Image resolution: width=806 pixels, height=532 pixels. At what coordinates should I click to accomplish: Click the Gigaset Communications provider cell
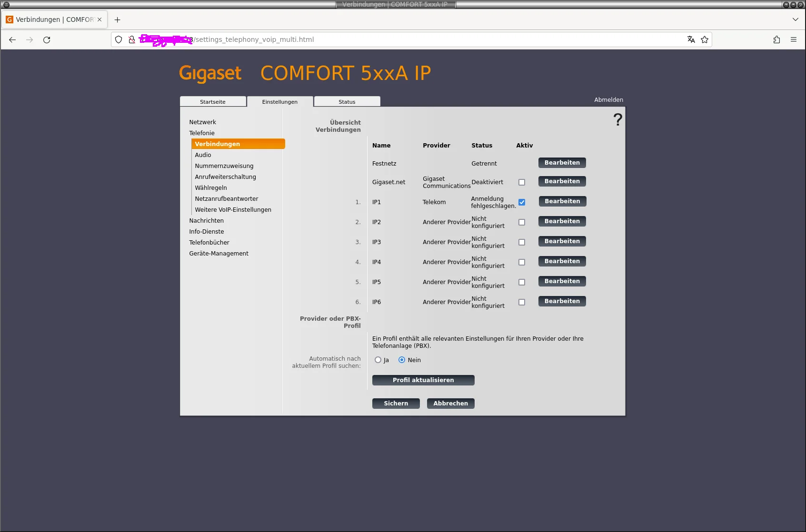click(447, 182)
